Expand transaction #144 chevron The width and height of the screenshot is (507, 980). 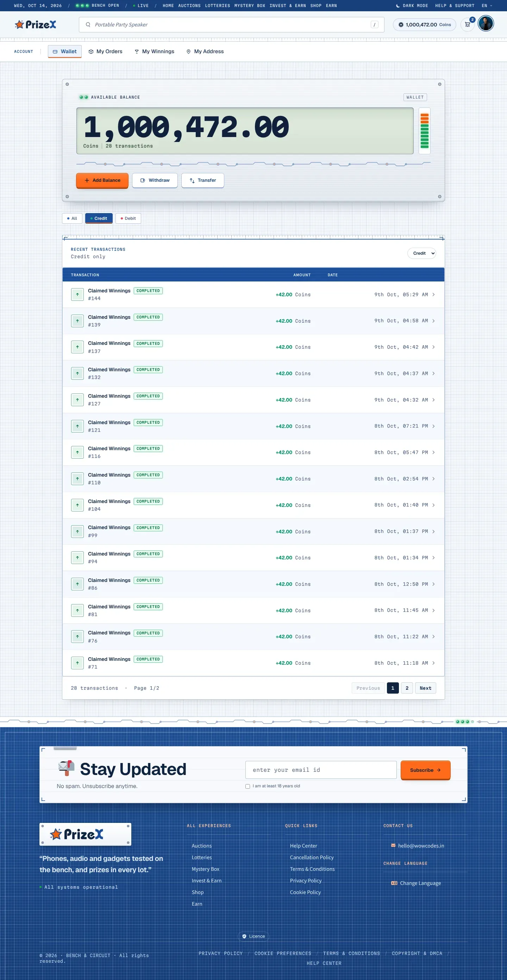coord(433,294)
